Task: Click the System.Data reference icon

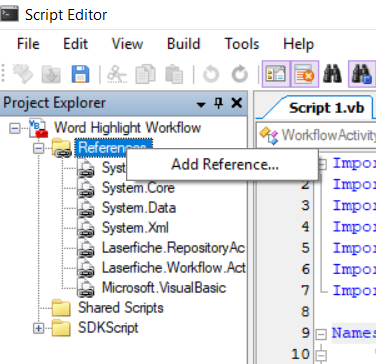Action: tap(87, 208)
